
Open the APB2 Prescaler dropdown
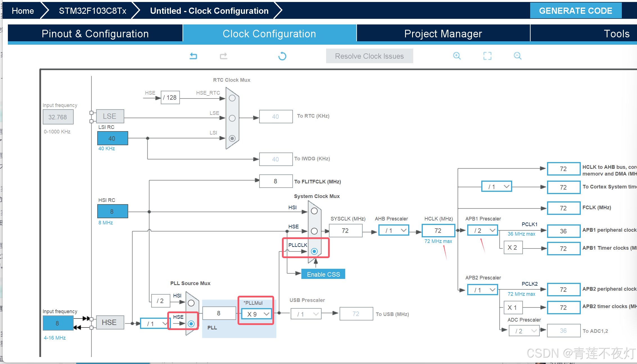(483, 290)
